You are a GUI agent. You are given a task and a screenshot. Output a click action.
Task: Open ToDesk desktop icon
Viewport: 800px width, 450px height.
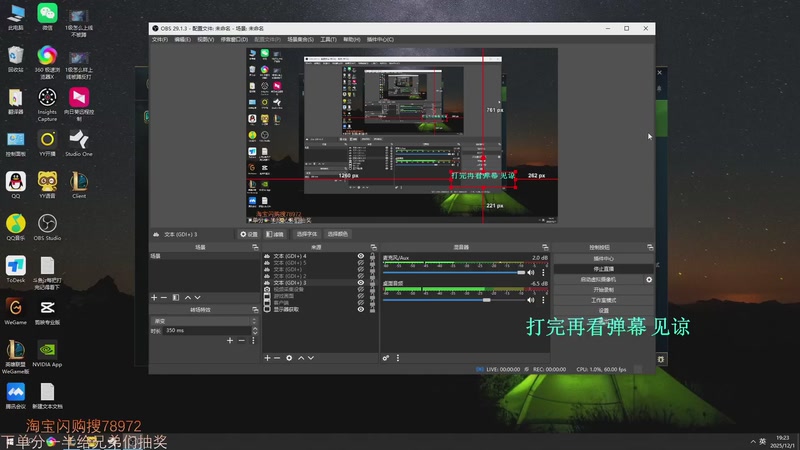16,269
